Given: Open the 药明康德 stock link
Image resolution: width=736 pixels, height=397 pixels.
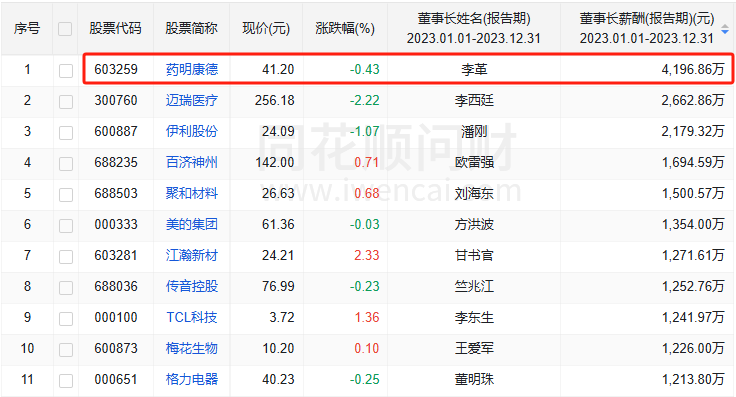Looking at the screenshot, I should [x=192, y=69].
